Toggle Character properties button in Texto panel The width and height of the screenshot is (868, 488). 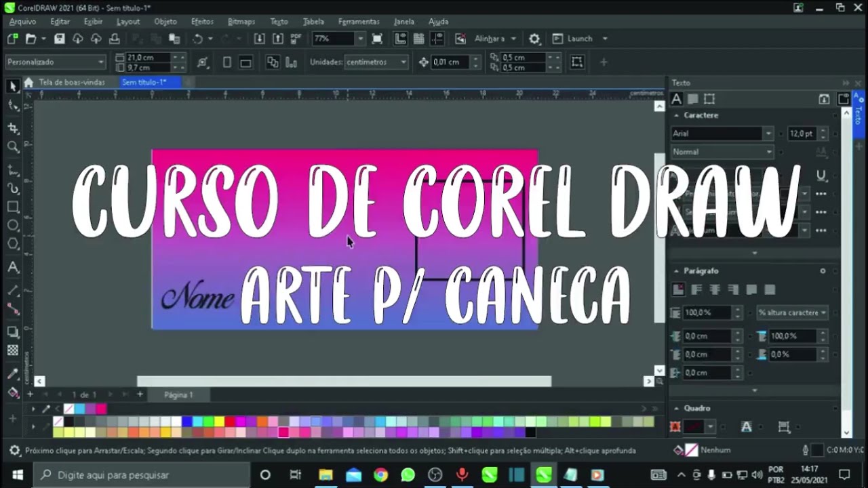pos(676,99)
